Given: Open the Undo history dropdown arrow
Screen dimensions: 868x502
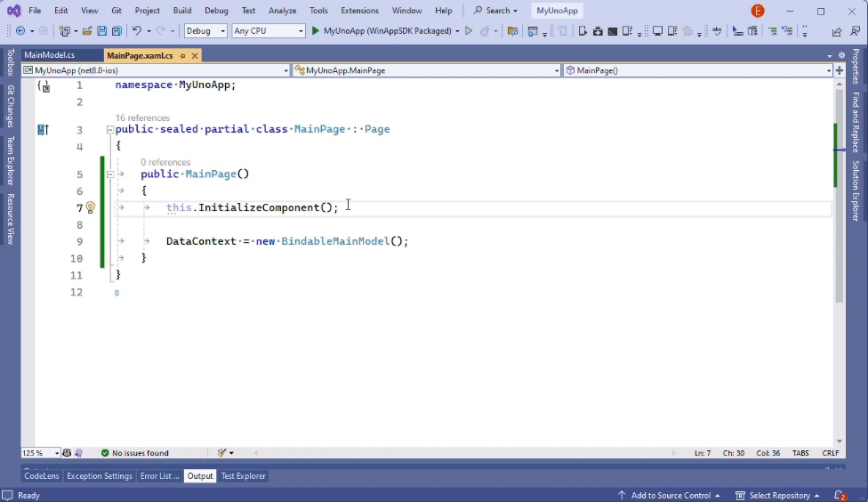Looking at the screenshot, I should click(x=149, y=31).
